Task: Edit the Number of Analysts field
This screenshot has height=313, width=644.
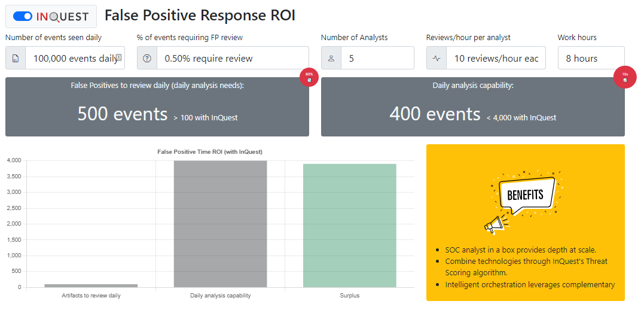Action: (x=377, y=58)
